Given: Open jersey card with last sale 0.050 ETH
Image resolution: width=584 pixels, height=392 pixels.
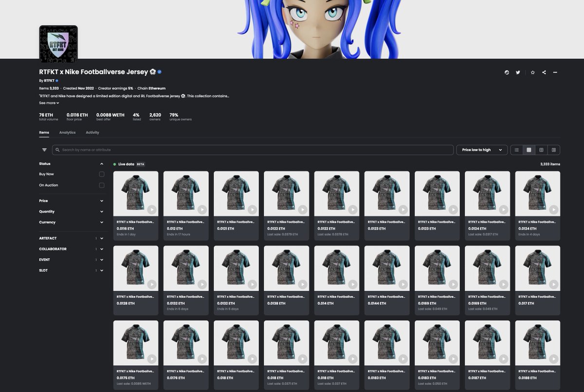Looking at the screenshot, I should click(437, 355).
